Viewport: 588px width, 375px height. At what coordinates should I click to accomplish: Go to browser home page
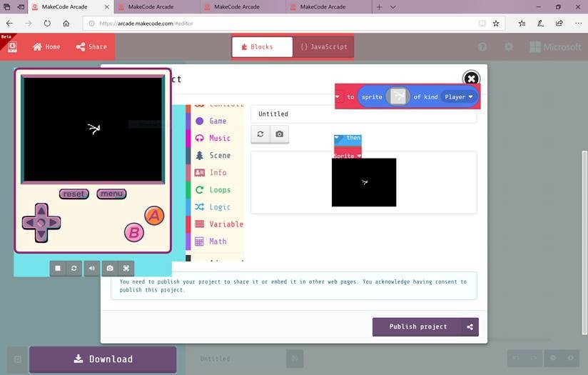66,24
